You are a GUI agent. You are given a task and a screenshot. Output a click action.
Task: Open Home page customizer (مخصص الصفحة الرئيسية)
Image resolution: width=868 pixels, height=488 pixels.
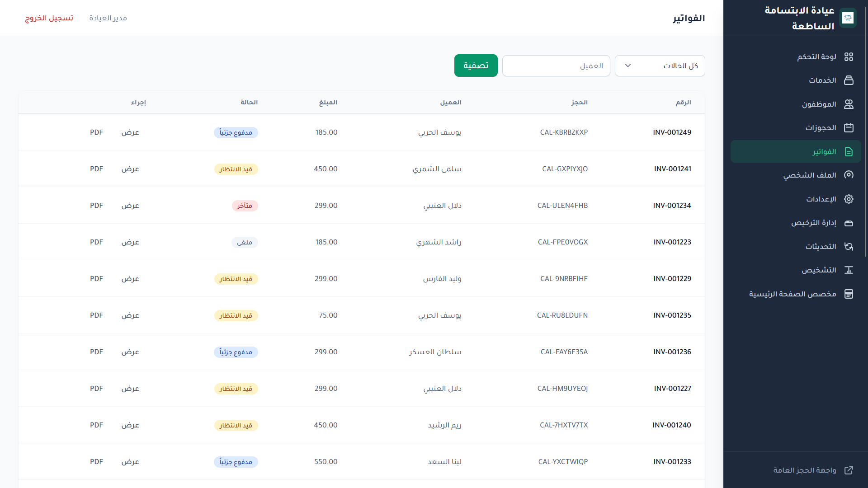coord(793,294)
